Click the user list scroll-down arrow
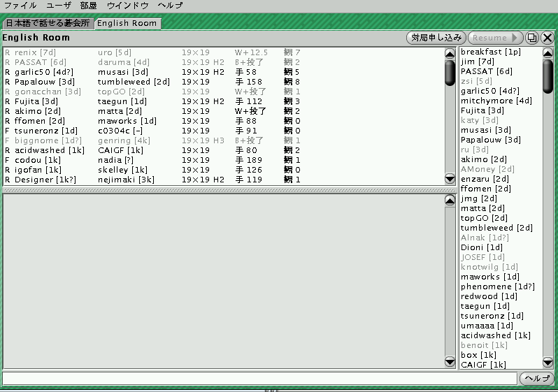The image size is (558, 392). (548, 363)
